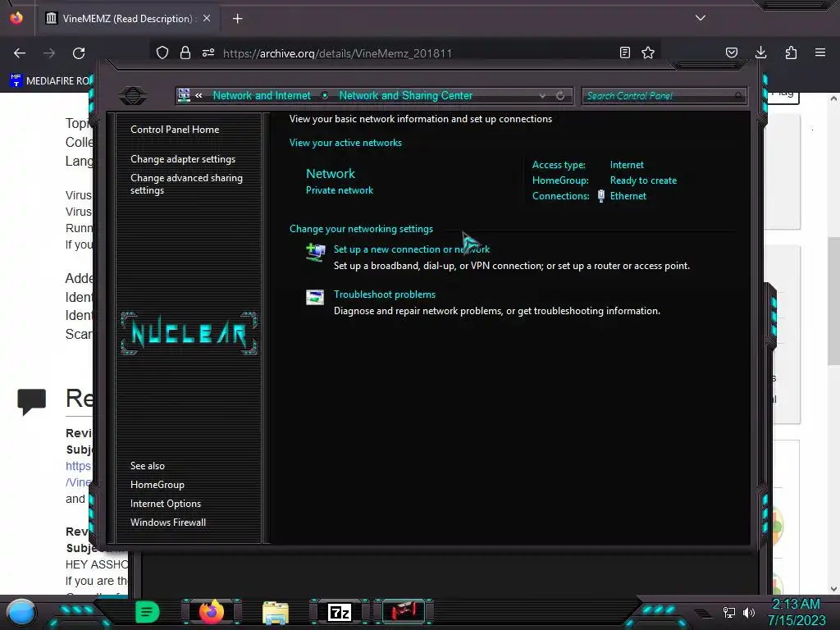
Task: Toggle Firefox reader view
Action: click(x=624, y=52)
